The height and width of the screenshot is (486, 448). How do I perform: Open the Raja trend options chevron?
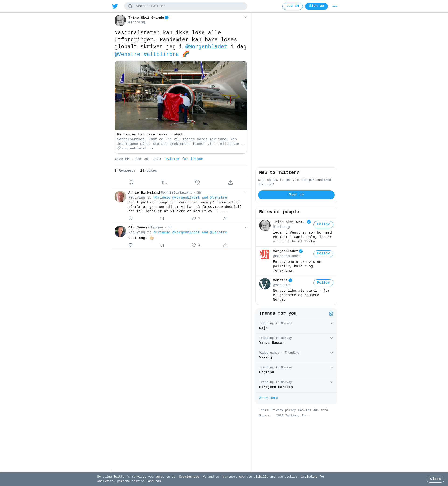pos(332,323)
